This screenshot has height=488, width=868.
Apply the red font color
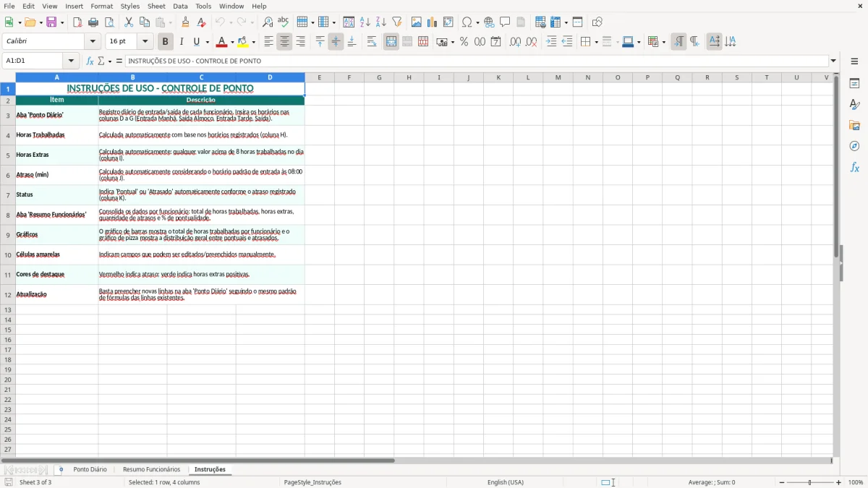click(222, 42)
